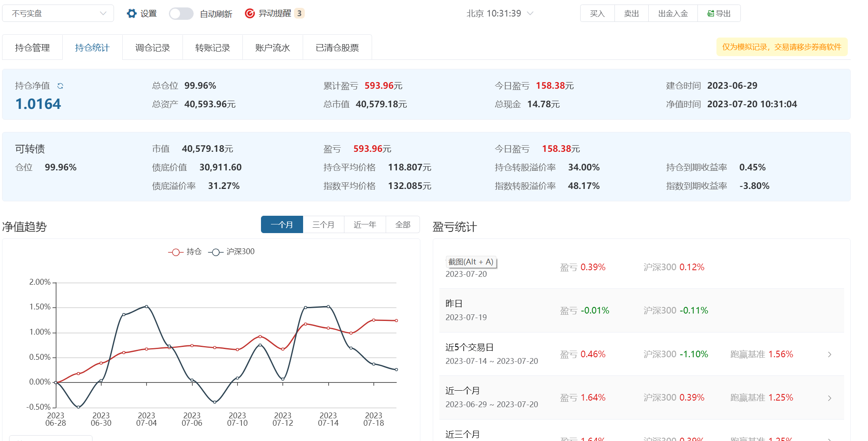868x441 pixels.
Task: Click the red 异动提醒 target icon
Action: [x=249, y=14]
